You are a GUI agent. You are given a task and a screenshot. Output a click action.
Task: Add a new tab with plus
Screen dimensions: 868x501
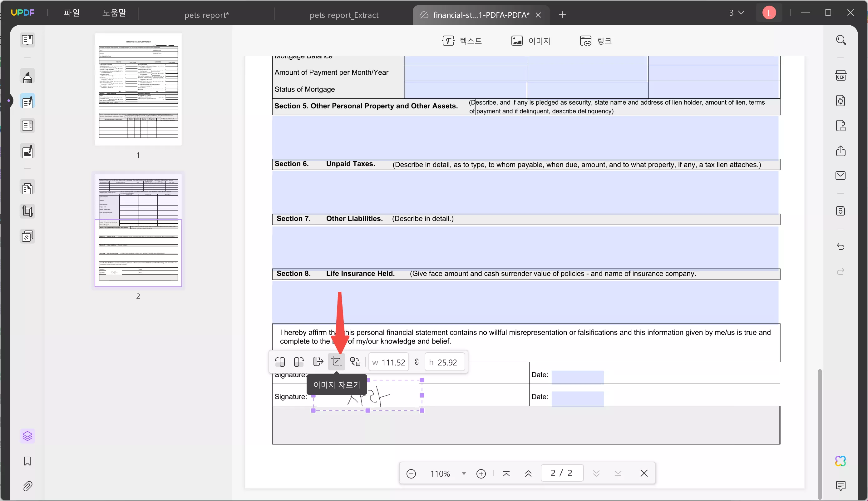(x=562, y=15)
